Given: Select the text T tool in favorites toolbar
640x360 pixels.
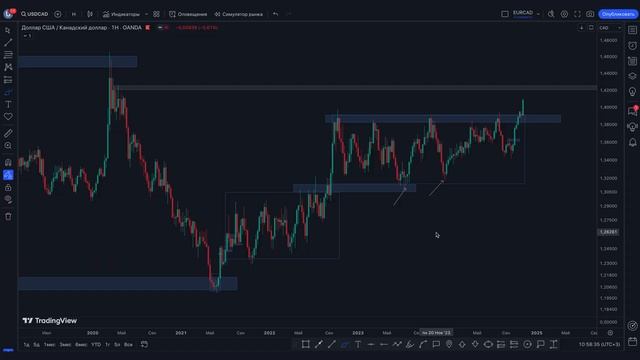Looking at the screenshot, I should [x=358, y=344].
